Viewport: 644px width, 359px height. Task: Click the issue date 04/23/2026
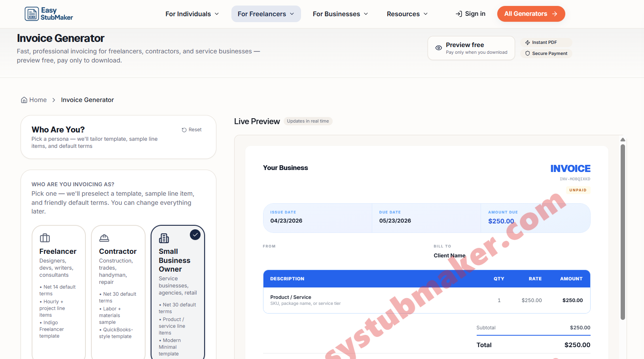point(286,221)
